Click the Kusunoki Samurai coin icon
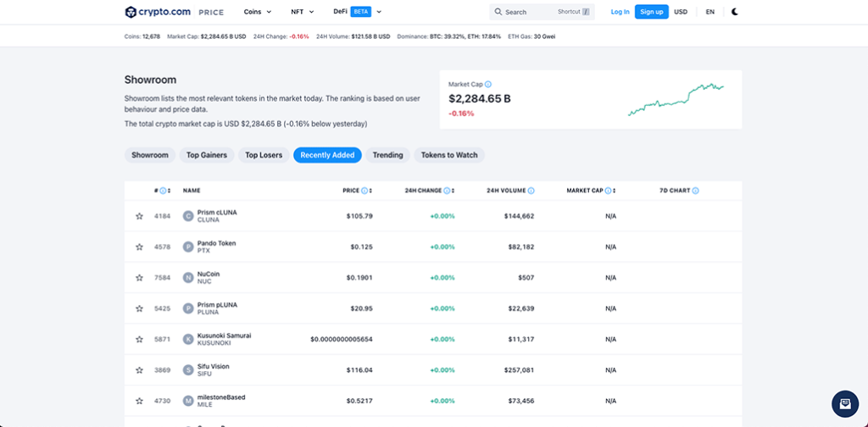The image size is (868, 427). coord(188,339)
